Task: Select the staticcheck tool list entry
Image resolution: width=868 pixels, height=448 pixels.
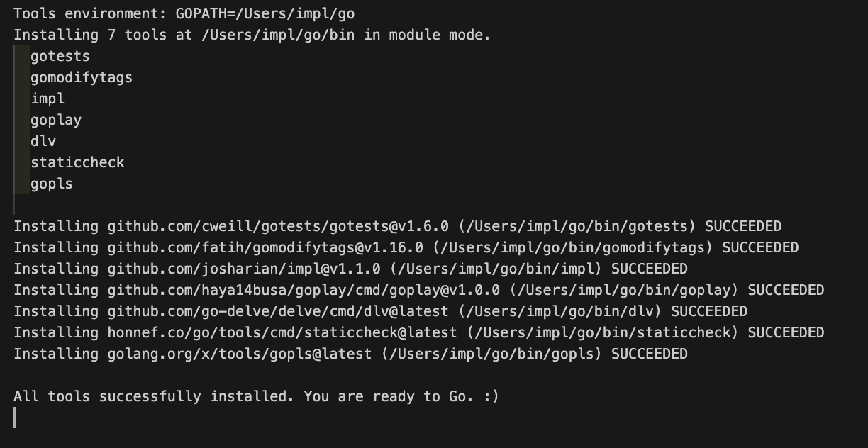Action: tap(77, 162)
